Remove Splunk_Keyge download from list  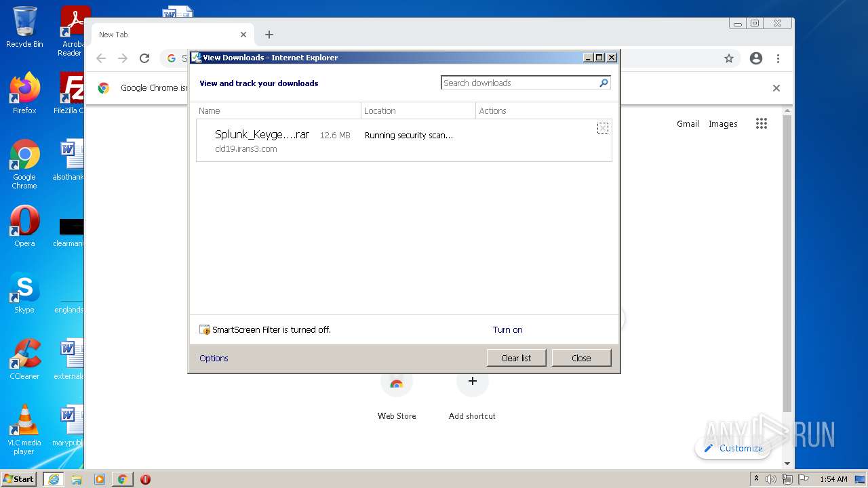click(602, 128)
